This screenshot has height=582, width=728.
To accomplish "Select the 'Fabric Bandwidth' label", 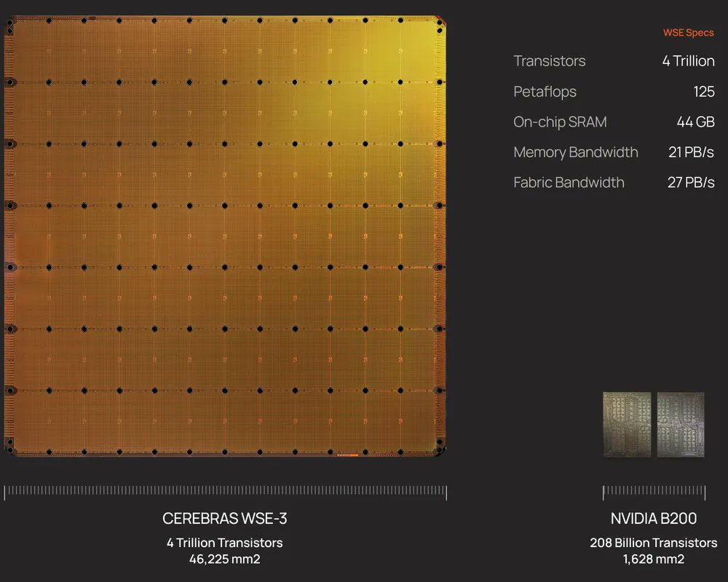I will 569,183.
